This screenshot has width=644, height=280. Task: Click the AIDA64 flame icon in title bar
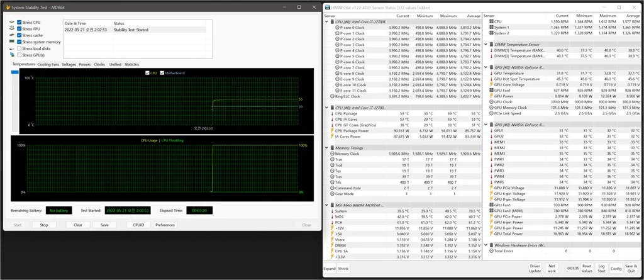(x=7, y=7)
